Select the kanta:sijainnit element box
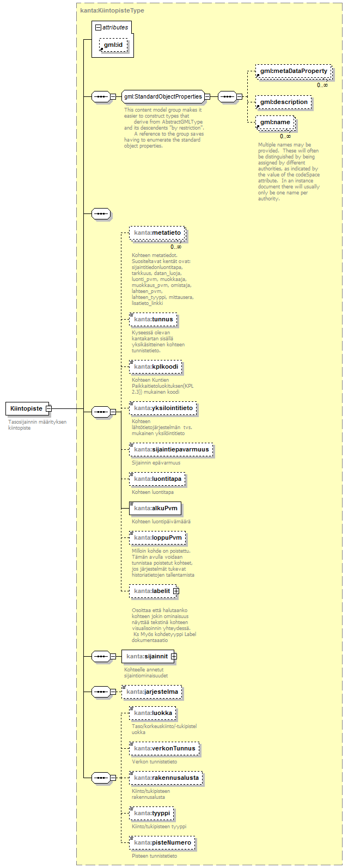The image size is (348, 868). [146, 657]
